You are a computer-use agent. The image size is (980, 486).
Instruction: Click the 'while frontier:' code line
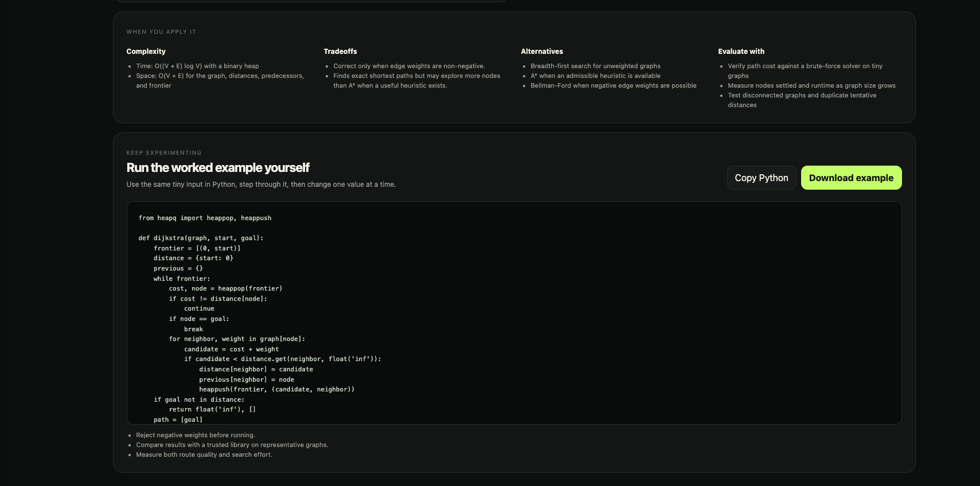pos(182,279)
